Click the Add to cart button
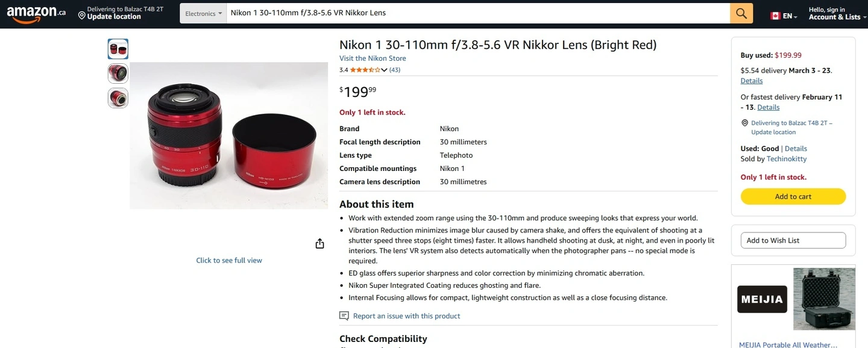The image size is (868, 348). (793, 196)
